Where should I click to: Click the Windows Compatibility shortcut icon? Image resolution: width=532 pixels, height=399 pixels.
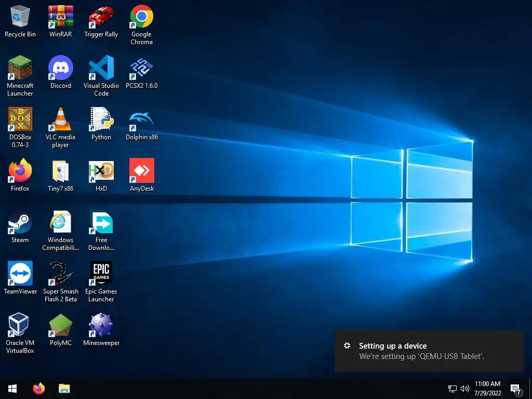60,231
